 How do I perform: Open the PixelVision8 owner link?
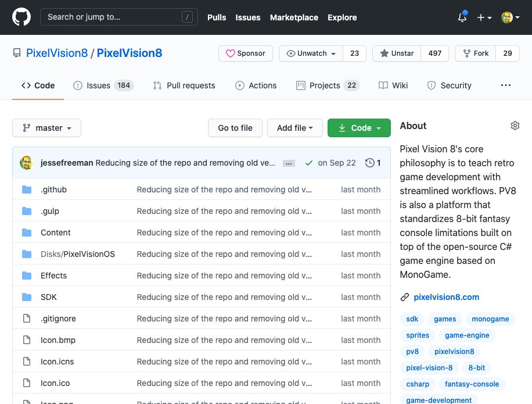point(57,53)
